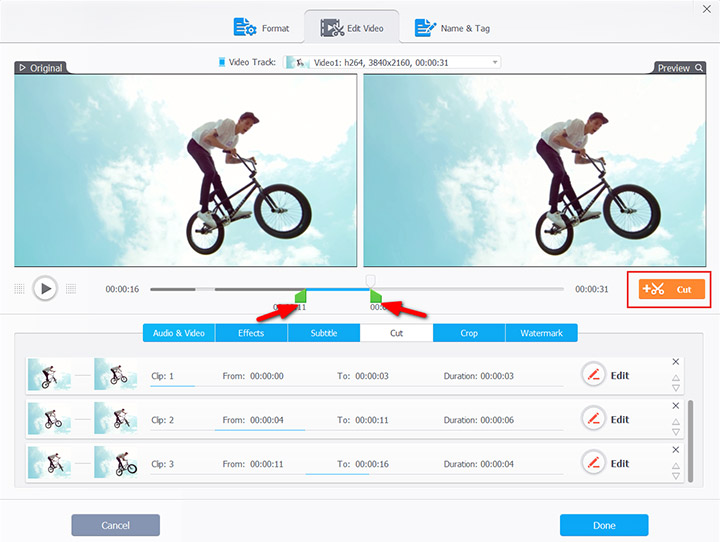
Task: Click the orange Cut button
Action: (x=671, y=289)
